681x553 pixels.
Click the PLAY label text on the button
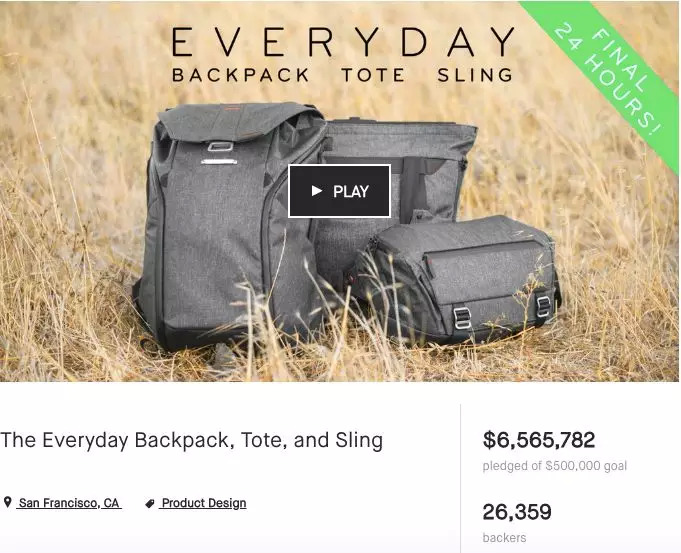click(x=351, y=191)
